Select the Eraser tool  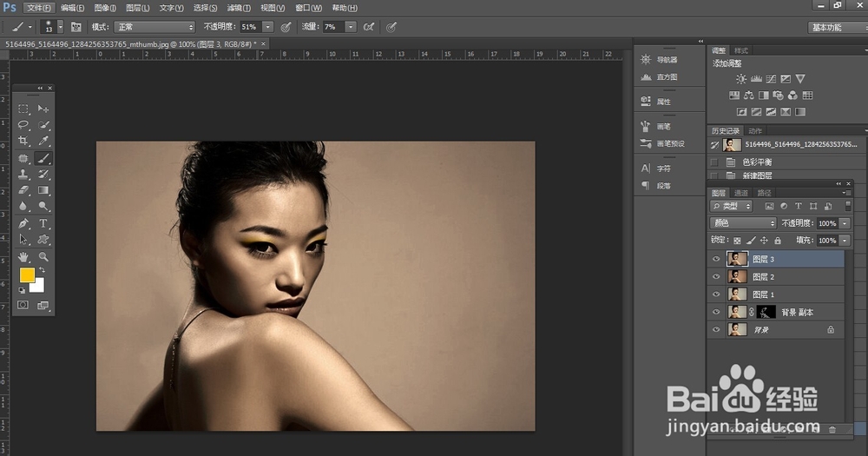pos(24,190)
